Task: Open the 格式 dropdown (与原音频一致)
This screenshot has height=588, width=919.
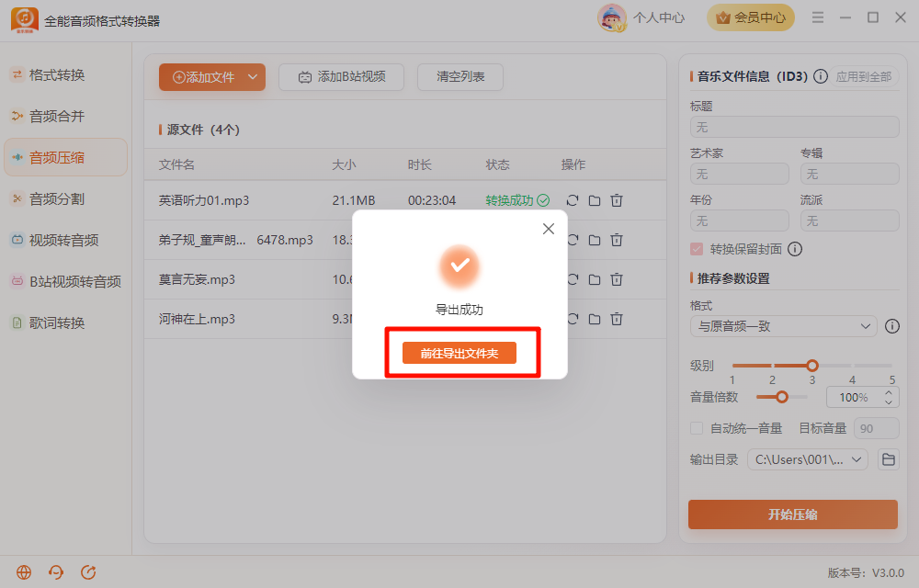Action: [x=783, y=326]
